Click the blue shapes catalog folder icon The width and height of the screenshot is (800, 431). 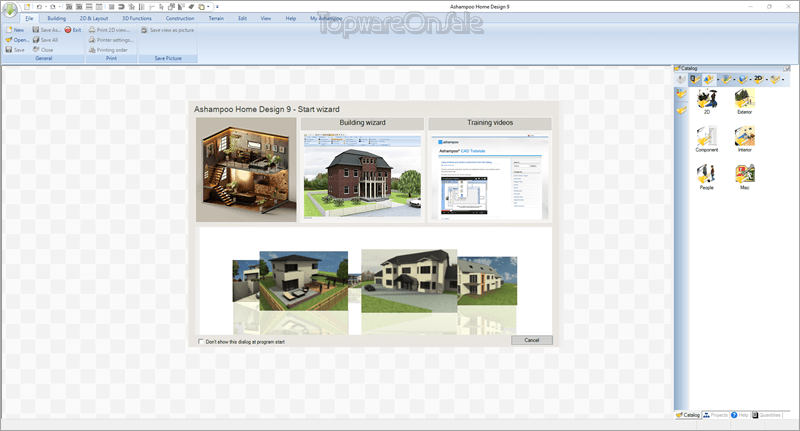[x=709, y=79]
